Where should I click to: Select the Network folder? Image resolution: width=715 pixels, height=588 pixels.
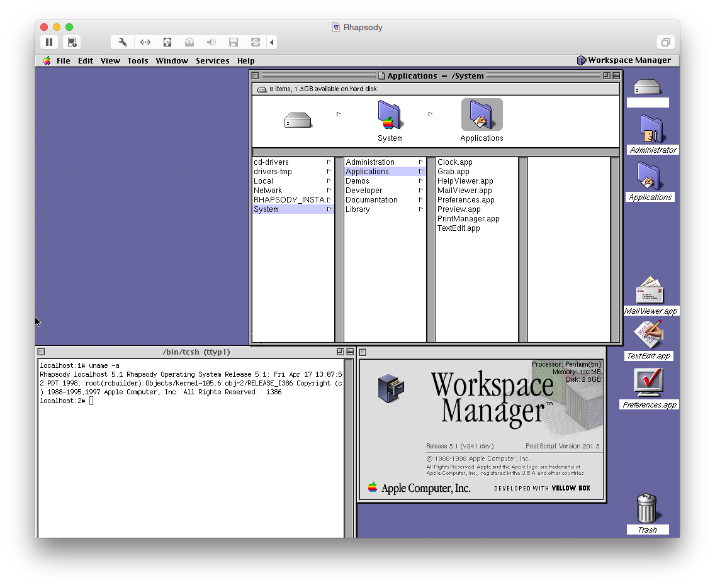[x=293, y=191]
